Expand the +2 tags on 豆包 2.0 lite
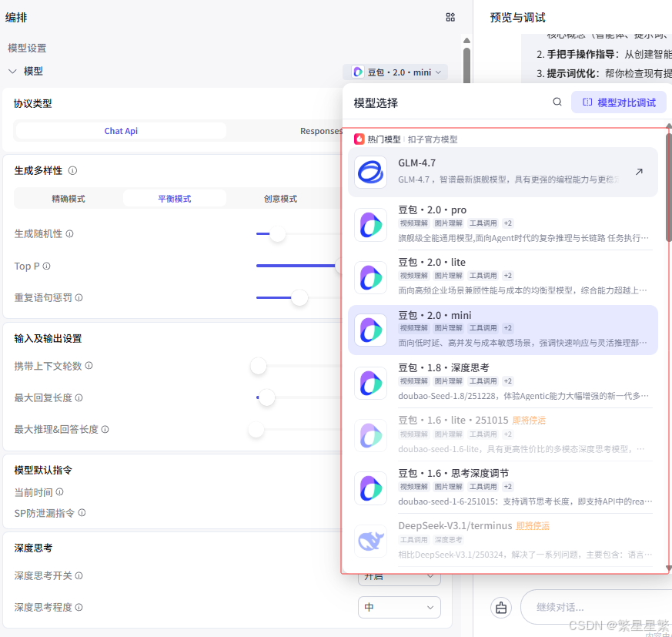This screenshot has width=672, height=637. (508, 276)
